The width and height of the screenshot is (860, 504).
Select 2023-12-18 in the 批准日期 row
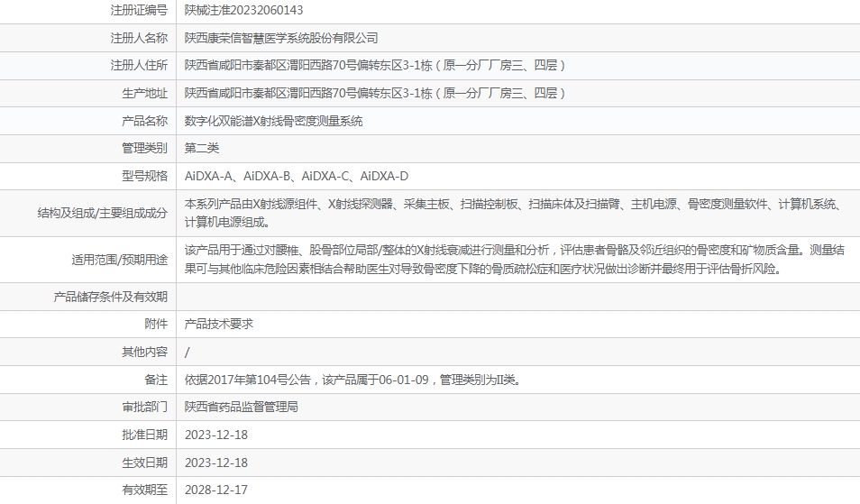tap(216, 435)
